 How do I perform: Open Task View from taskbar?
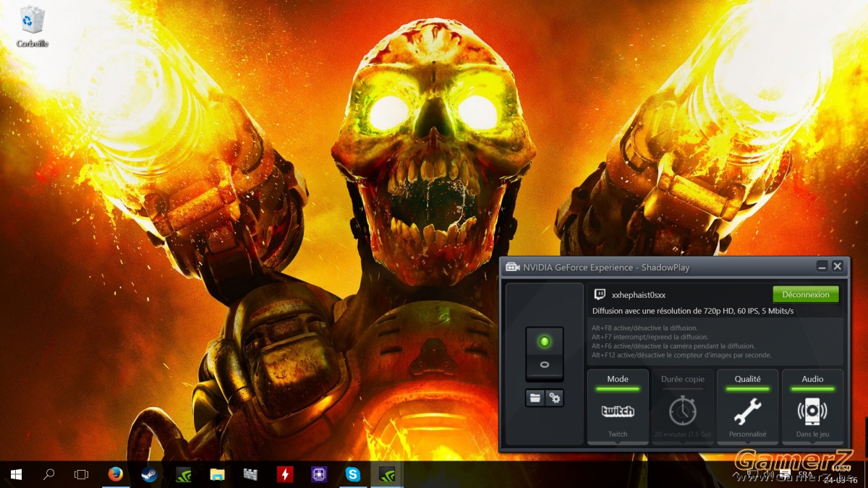coord(82,474)
